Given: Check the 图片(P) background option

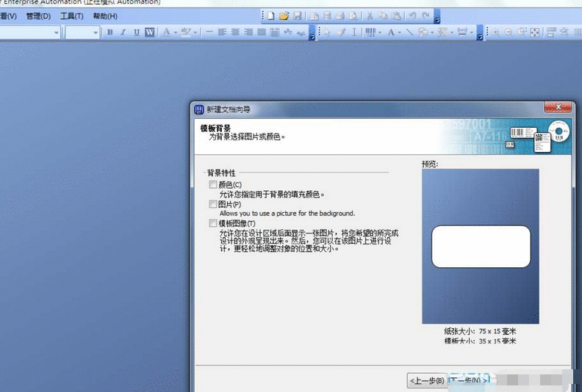Looking at the screenshot, I should (213, 204).
